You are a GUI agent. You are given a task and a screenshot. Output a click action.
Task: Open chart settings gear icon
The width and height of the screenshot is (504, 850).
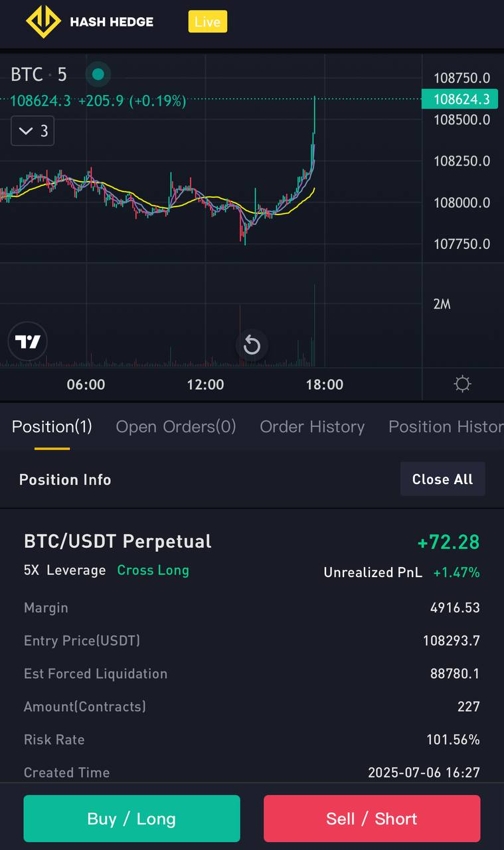[462, 384]
